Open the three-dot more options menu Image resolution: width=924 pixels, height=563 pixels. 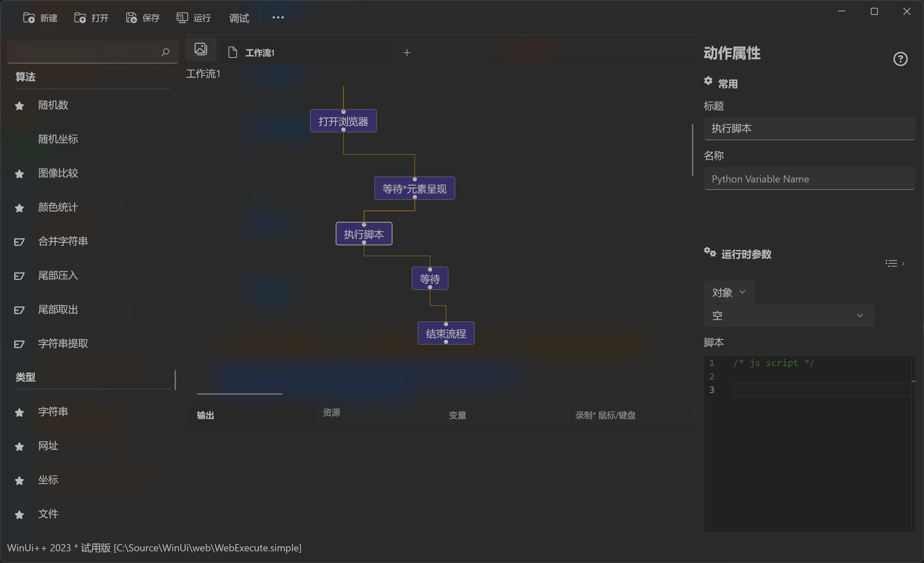click(x=278, y=18)
